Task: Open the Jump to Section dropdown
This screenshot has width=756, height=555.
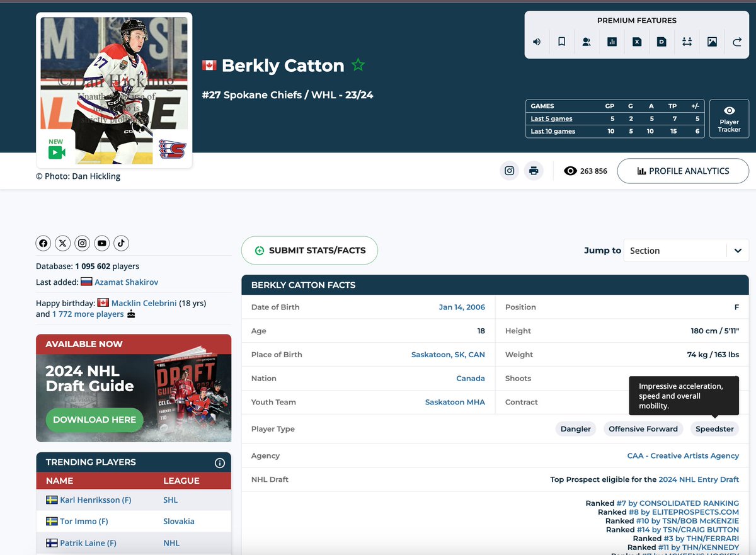Action: point(685,250)
